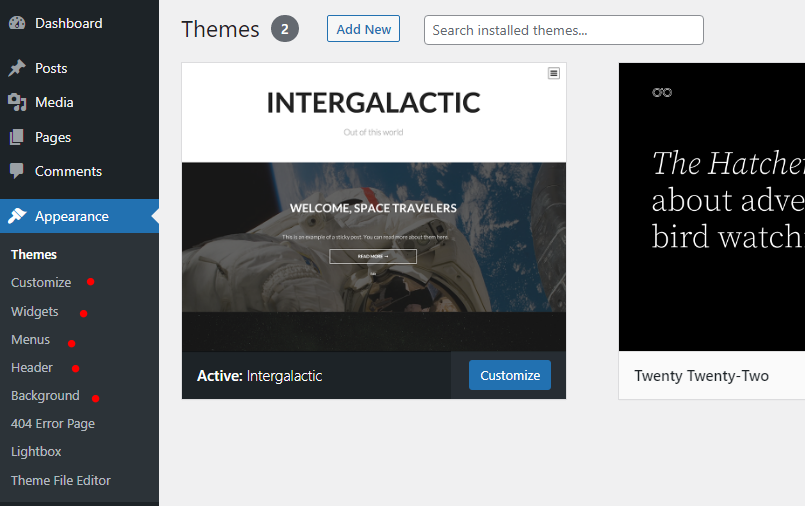This screenshot has width=805, height=506.
Task: Click the INTERGALACTIC title in the preview
Action: click(374, 103)
